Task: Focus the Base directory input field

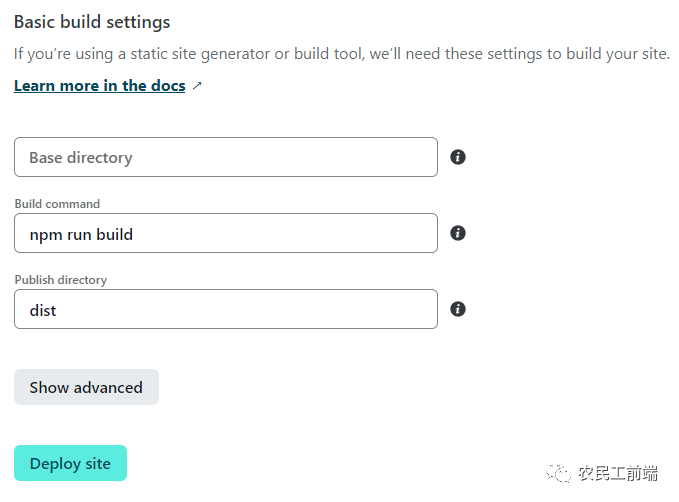Action: tap(226, 157)
